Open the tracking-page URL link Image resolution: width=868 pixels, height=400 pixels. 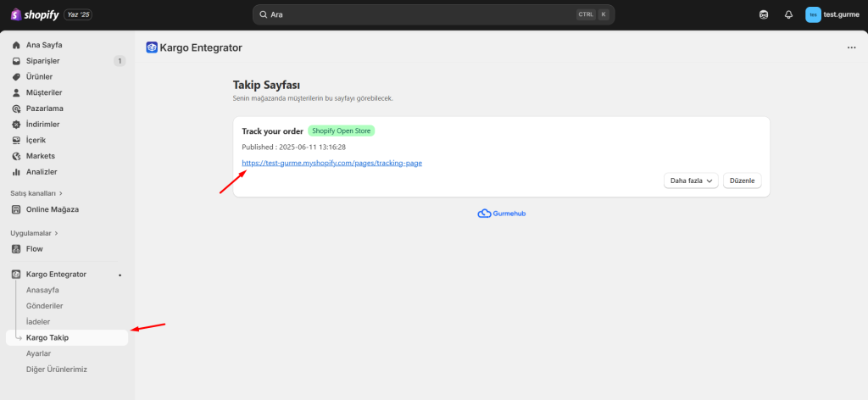coord(331,163)
